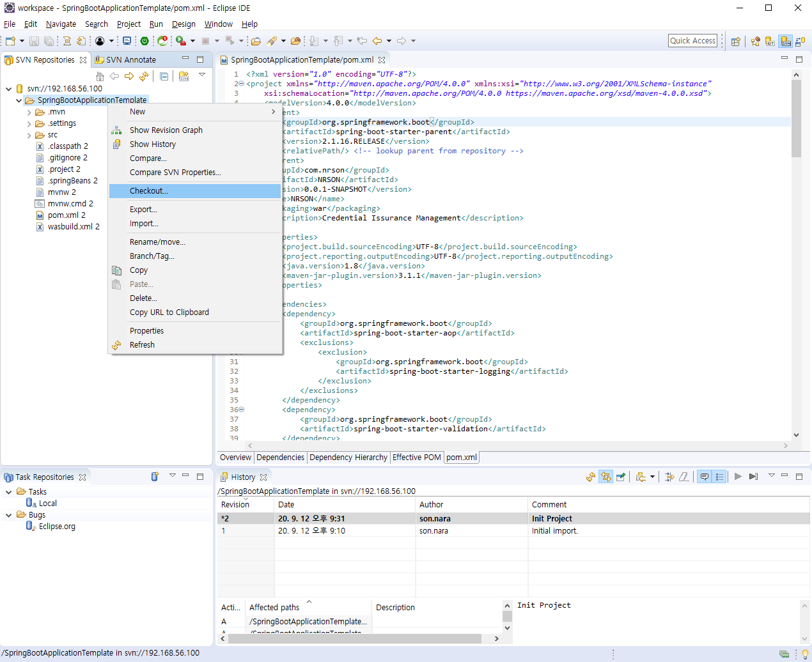This screenshot has width=812, height=662.
Task: Click the Save All toolbar icon
Action: point(49,41)
